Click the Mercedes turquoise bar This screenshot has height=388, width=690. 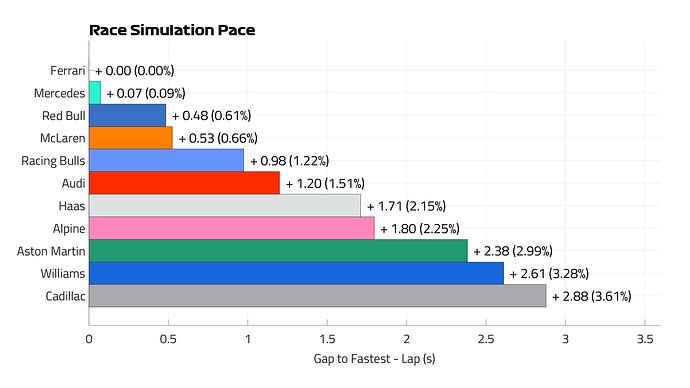click(95, 93)
